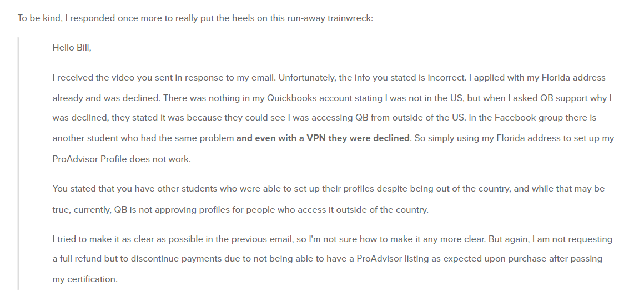The width and height of the screenshot is (644, 301).
Task: Click the bold "and even with a VPN they were declined" text
Action: (323, 138)
